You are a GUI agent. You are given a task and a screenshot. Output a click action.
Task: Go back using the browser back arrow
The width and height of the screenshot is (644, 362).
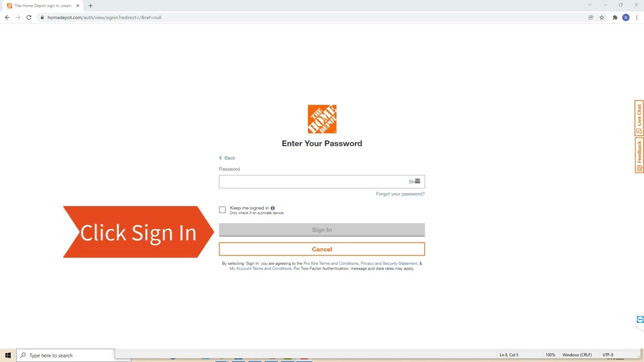7,18
